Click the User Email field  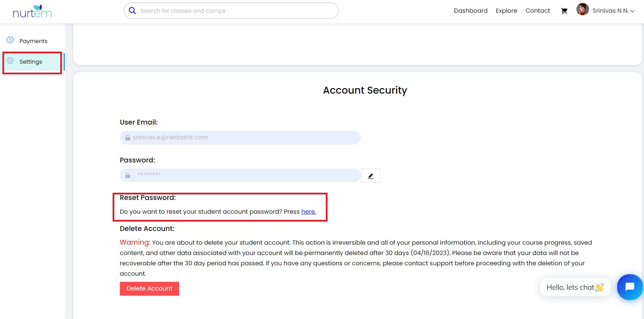point(240,138)
